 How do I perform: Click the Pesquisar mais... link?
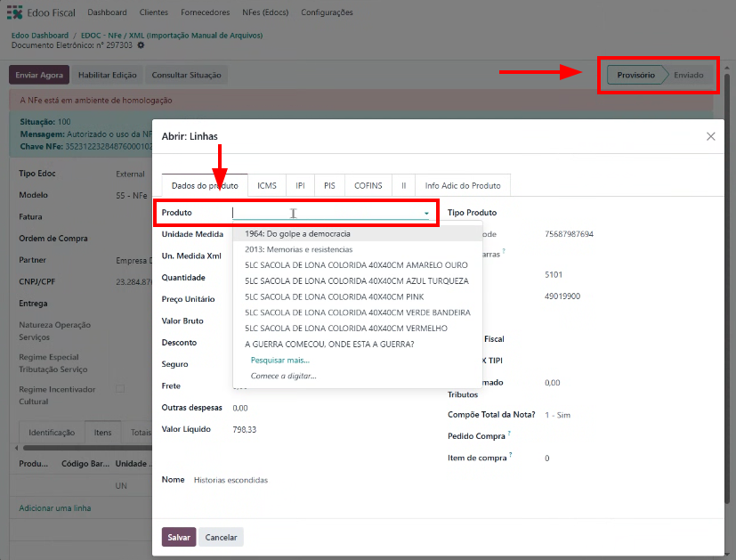tap(280, 360)
